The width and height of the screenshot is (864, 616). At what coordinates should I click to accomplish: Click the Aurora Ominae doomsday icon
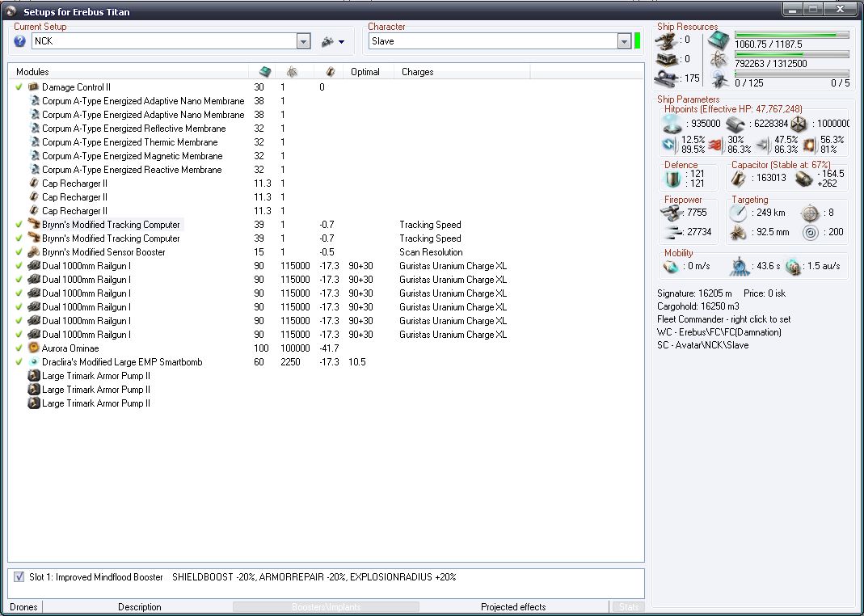click(x=34, y=348)
